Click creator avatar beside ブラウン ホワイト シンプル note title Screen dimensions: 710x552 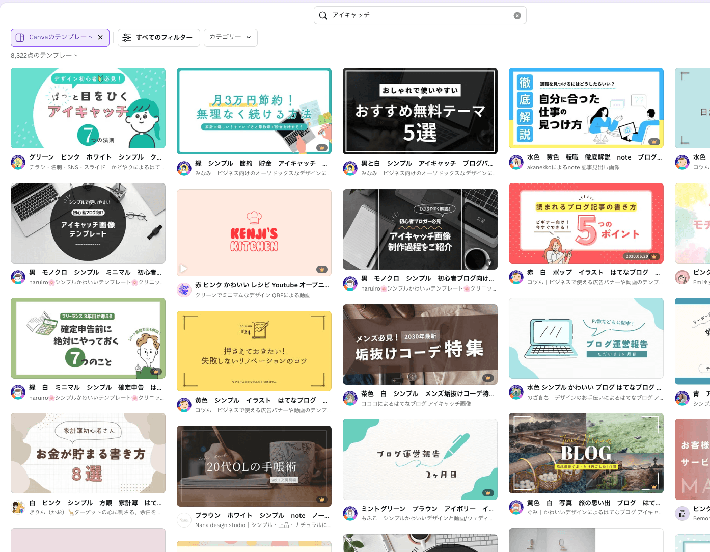pos(184,520)
